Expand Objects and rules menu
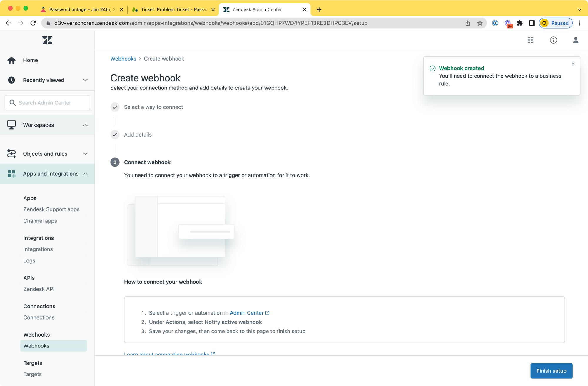The width and height of the screenshot is (588, 386). [85, 154]
